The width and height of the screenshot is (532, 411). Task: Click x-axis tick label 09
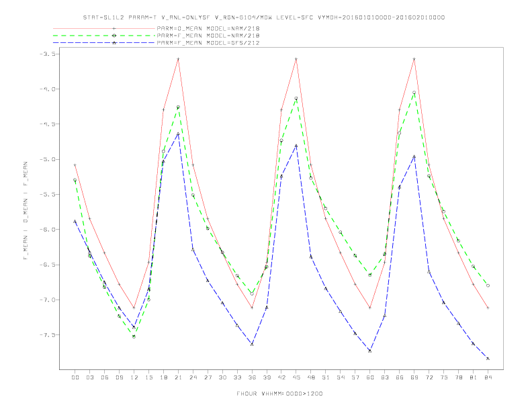pyautogui.click(x=119, y=377)
